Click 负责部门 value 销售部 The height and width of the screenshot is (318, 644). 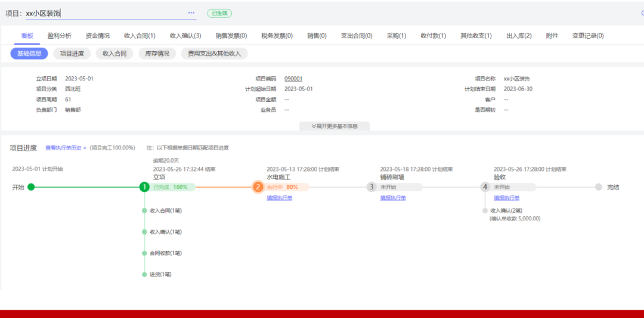(x=73, y=110)
